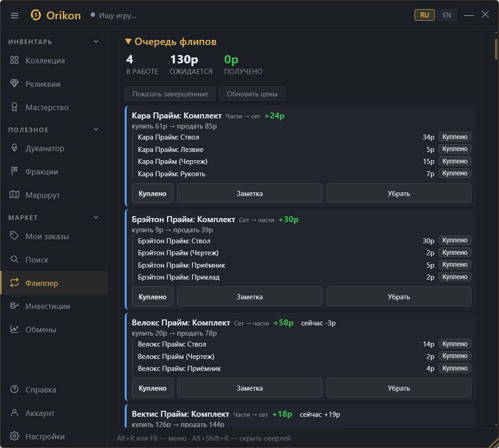Mark Велокс Прайм set as Куплено
Screen dimensions: 499x448
[x=152, y=388]
